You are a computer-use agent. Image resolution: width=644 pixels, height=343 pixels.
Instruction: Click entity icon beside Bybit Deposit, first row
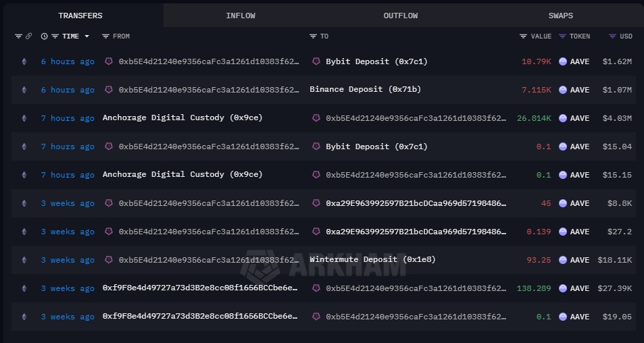click(x=316, y=61)
